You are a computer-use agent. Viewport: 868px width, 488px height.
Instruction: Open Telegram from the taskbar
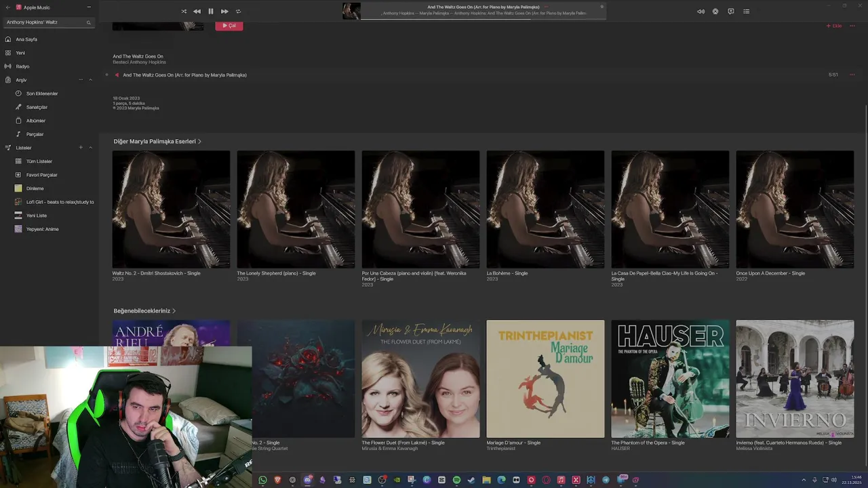coord(606,480)
